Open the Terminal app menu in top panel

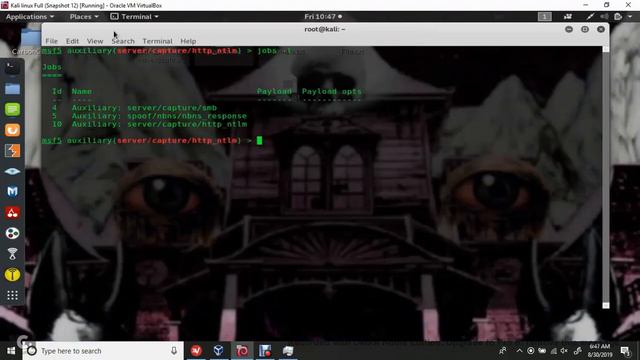pyautogui.click(x=134, y=17)
